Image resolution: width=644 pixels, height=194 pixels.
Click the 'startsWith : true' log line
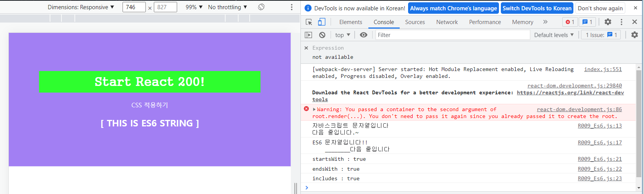tap(339, 159)
